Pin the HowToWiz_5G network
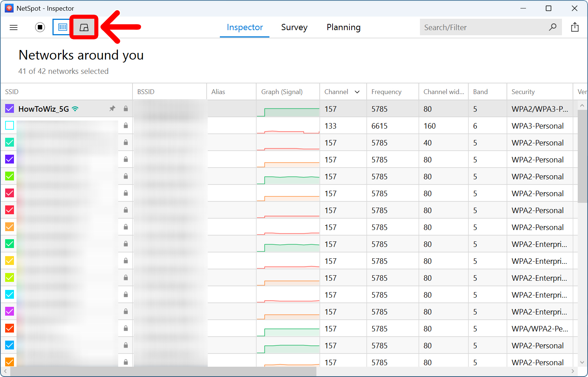 click(x=112, y=108)
